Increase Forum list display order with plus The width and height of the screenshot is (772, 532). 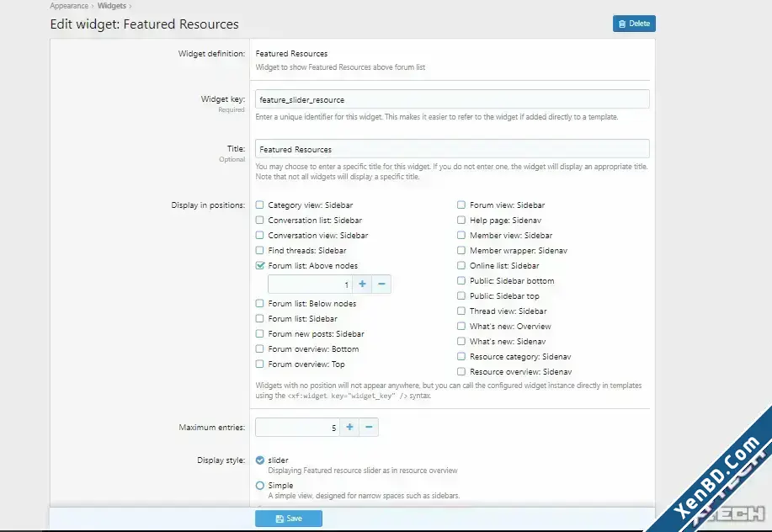pyautogui.click(x=362, y=284)
